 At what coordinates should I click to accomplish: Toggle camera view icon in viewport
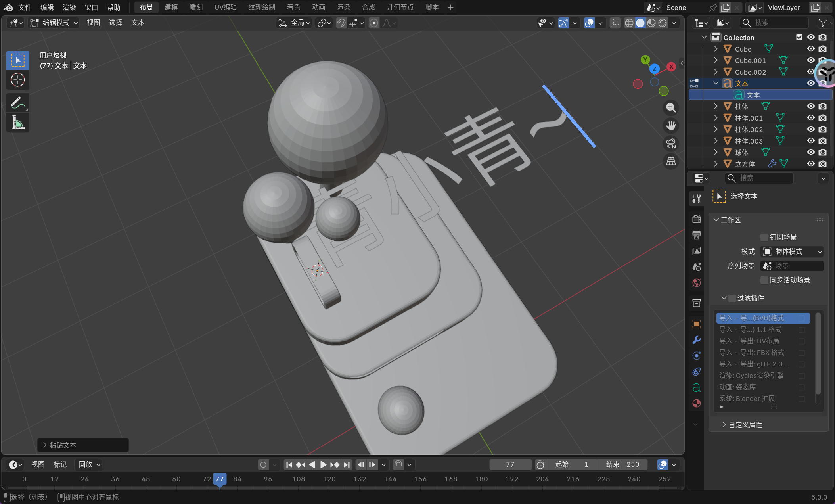(x=671, y=144)
